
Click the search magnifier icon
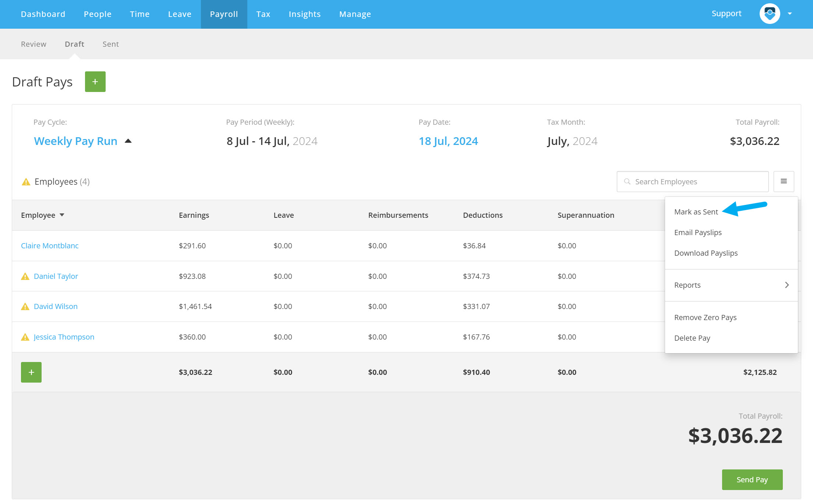click(x=627, y=181)
